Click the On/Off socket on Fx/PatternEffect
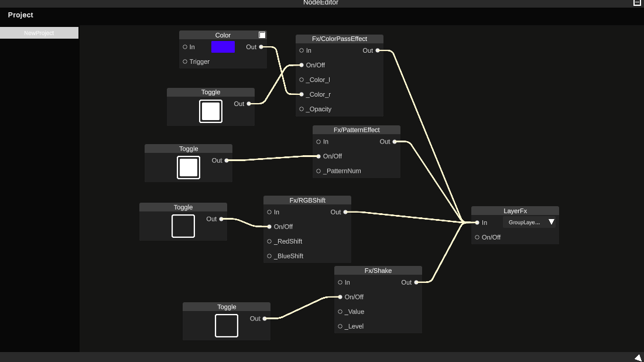Screen dimensions: 644x362 click(318, 156)
